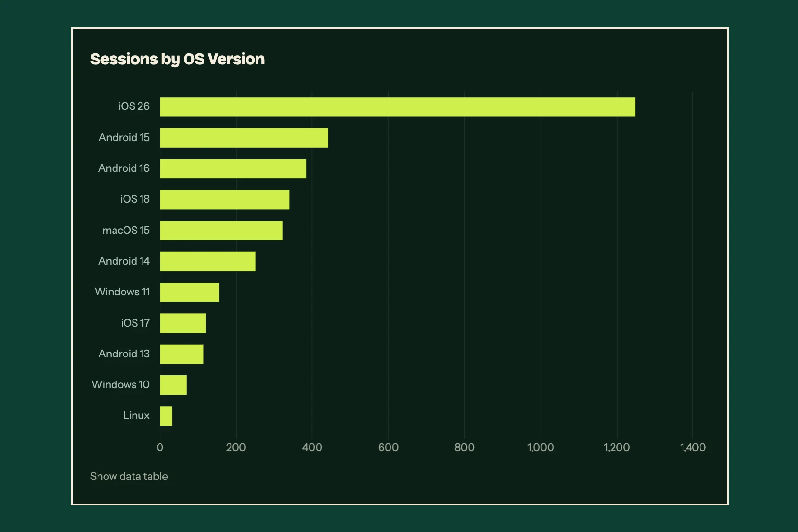Screen dimensions: 798x532
Task: Click the '400' x-axis tick label
Action: (312, 447)
